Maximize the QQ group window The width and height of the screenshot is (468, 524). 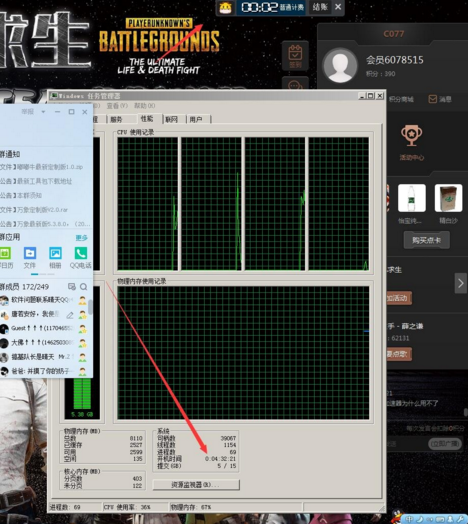[x=71, y=112]
